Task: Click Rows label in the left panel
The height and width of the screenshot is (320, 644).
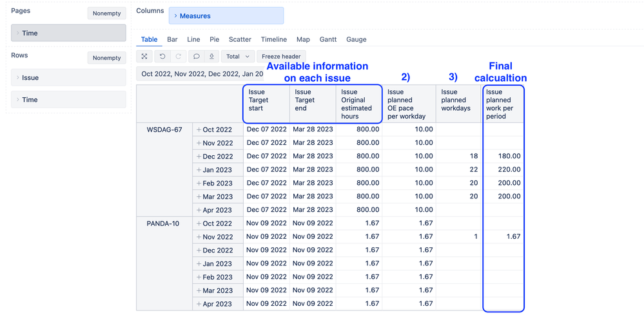Action: point(19,55)
